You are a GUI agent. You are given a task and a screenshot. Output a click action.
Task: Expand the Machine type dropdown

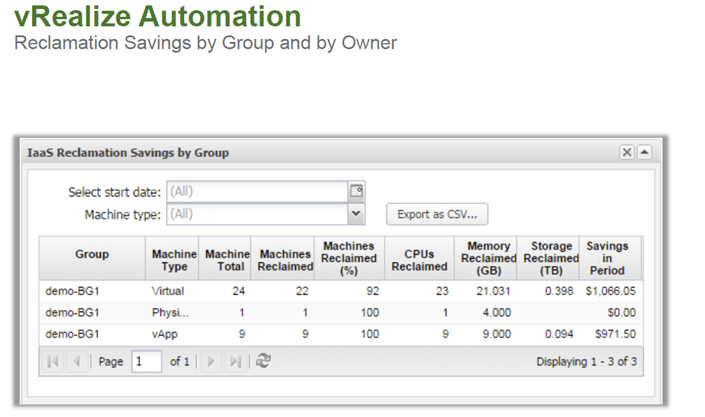click(x=357, y=213)
